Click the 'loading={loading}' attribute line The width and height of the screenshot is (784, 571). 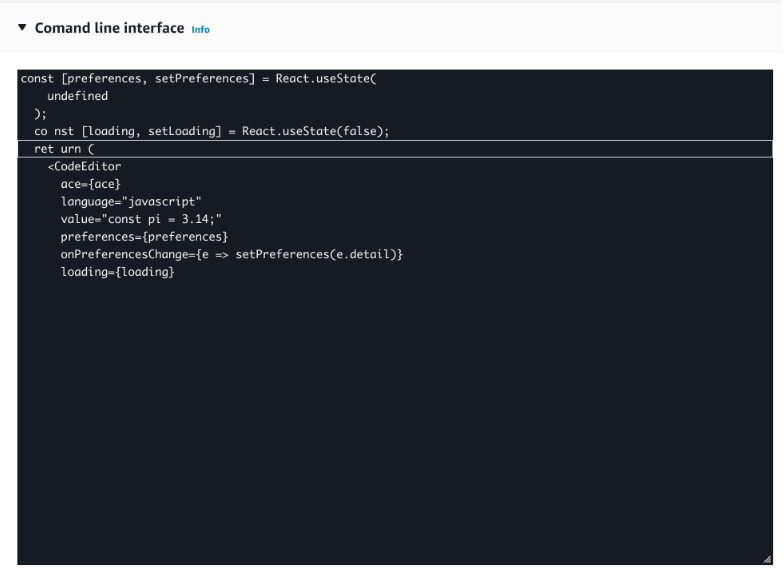(x=117, y=271)
